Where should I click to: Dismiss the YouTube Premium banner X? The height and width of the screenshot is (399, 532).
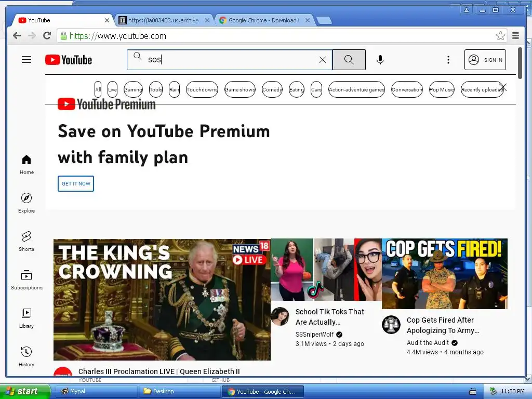(503, 87)
